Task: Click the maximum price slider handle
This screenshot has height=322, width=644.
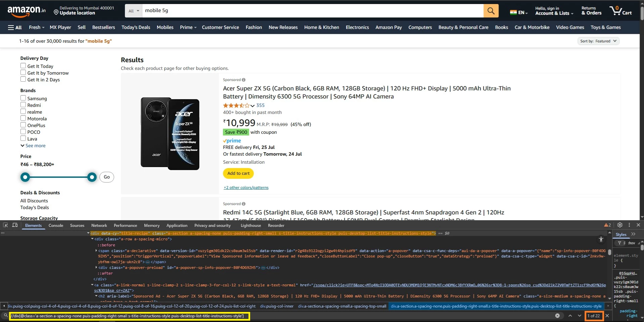Action: [92, 177]
